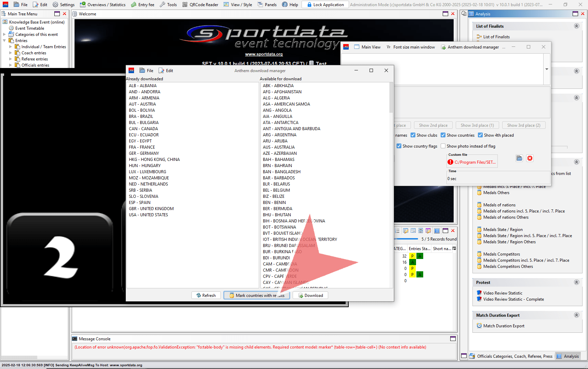Open Video Review Statistic report
The image size is (588, 369).
click(x=503, y=293)
